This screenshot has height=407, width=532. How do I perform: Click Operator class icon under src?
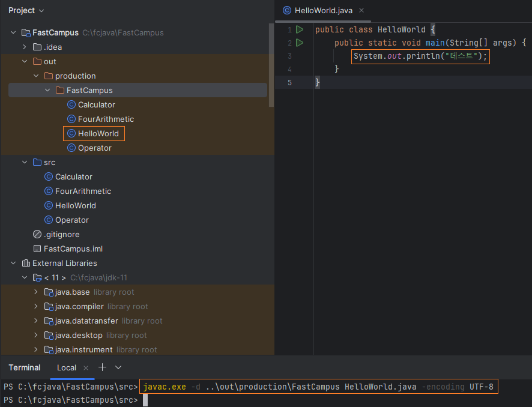49,220
